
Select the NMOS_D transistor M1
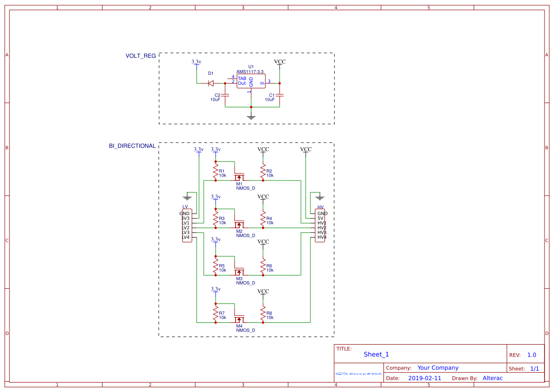[x=240, y=176]
